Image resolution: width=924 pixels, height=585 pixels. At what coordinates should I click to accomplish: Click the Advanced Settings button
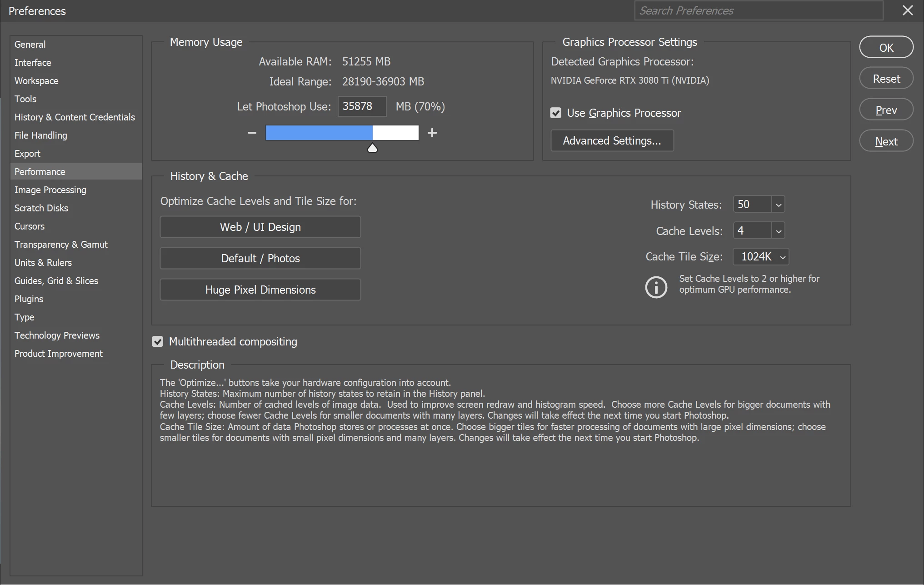click(612, 141)
